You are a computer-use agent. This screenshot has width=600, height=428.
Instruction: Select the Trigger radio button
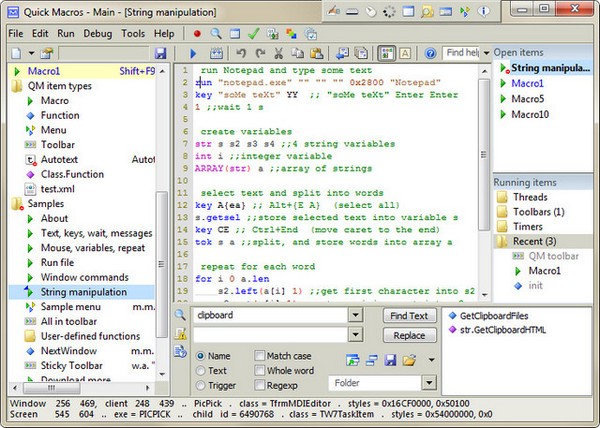click(201, 386)
